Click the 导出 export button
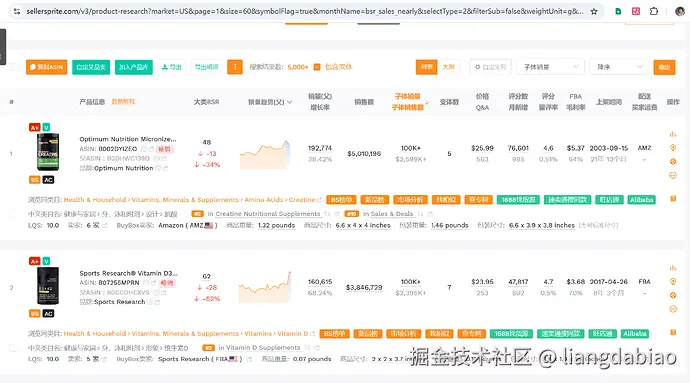This screenshot has height=383, width=690. [x=172, y=67]
